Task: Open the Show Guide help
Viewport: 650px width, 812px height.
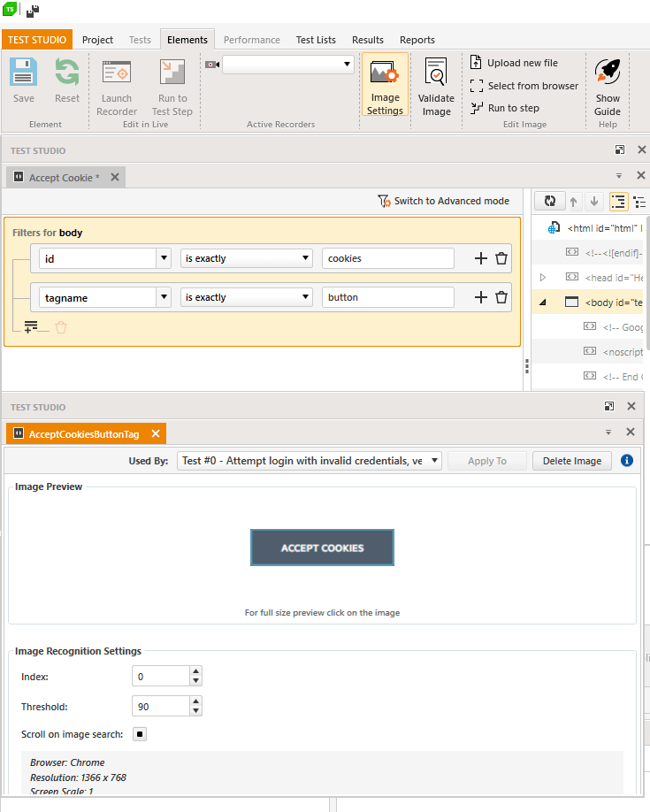Action: (608, 87)
